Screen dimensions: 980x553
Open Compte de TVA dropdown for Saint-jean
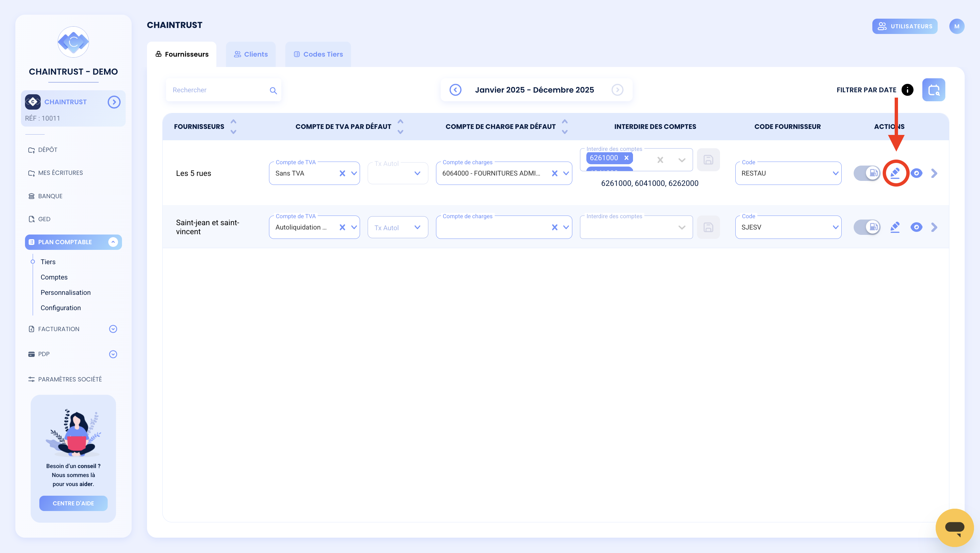[x=354, y=228]
